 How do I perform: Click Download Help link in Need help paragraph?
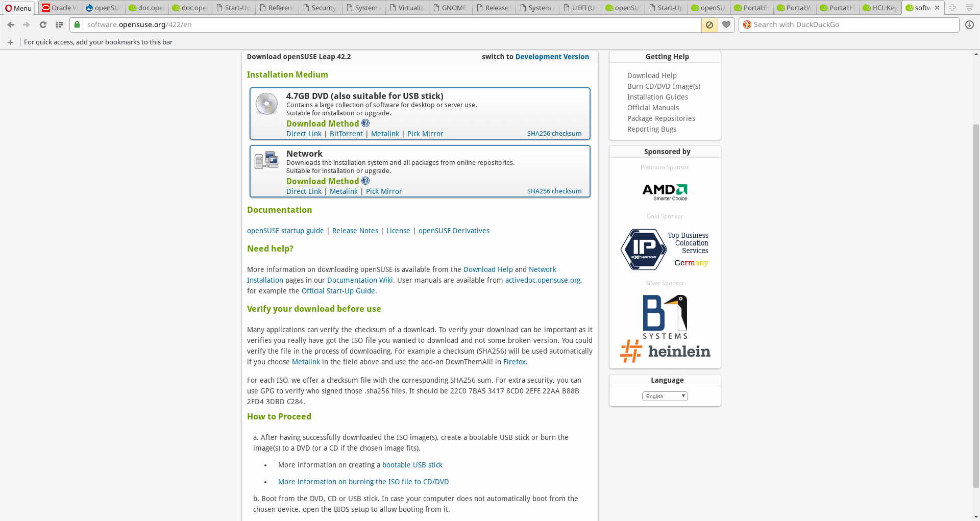tap(488, 269)
